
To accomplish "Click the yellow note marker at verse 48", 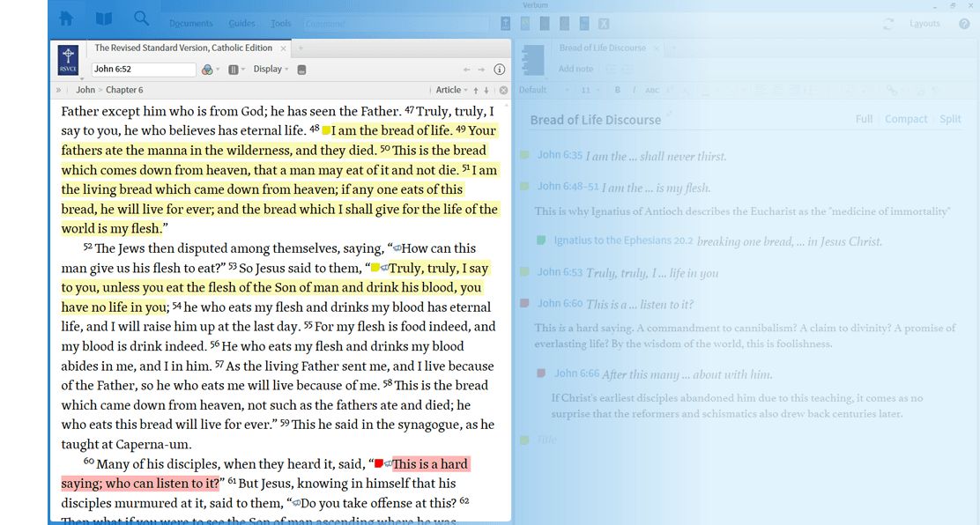I will 325,130.
